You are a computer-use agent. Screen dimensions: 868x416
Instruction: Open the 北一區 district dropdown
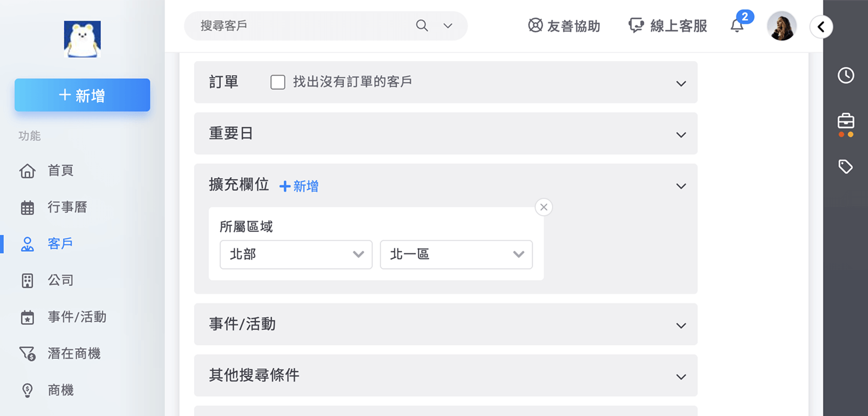(x=456, y=254)
